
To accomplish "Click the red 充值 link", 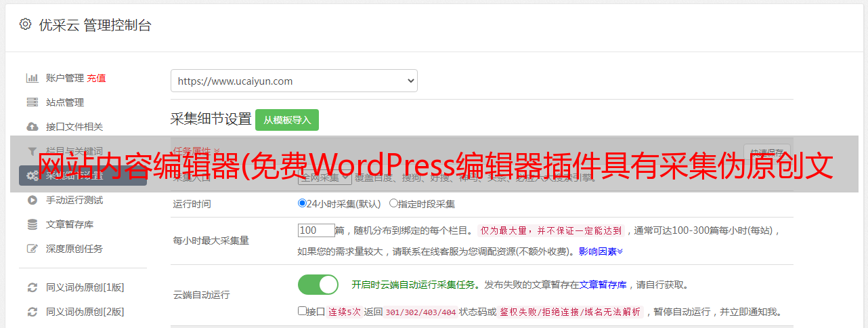I will (96, 78).
